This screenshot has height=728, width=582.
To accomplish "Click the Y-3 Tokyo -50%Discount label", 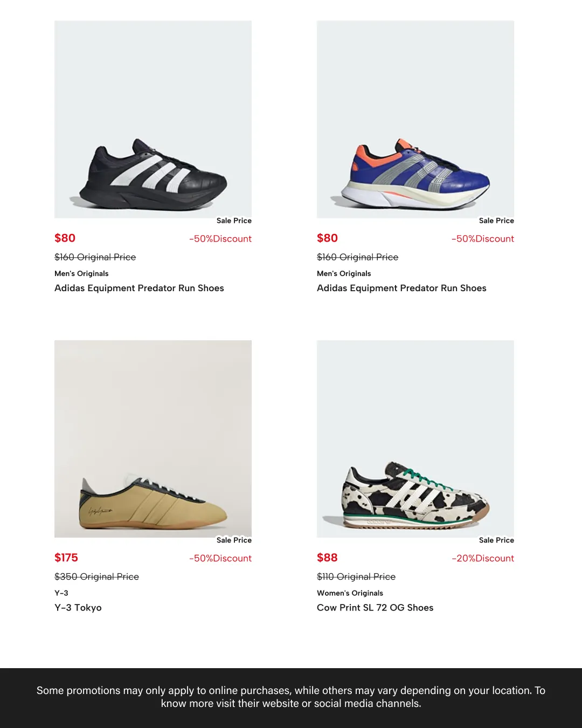I will [x=220, y=558].
